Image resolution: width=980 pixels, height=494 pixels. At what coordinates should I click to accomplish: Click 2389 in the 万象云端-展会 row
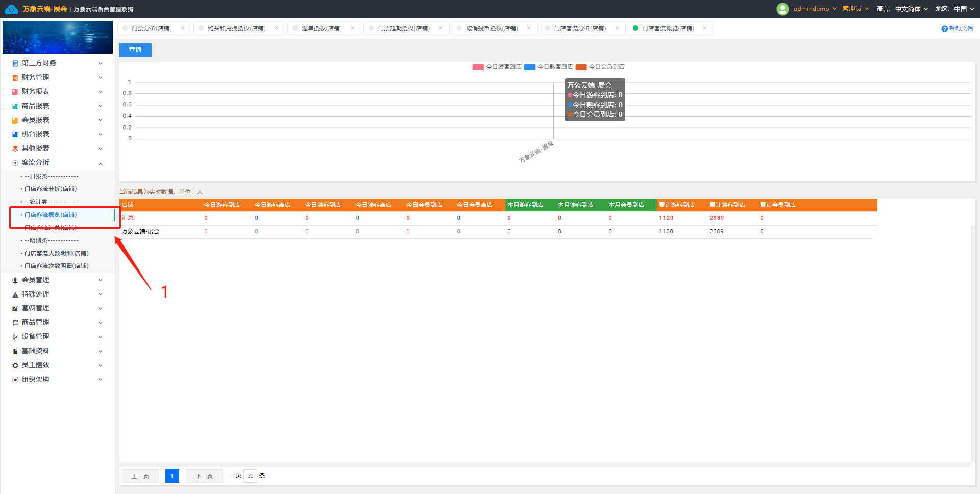tap(717, 232)
